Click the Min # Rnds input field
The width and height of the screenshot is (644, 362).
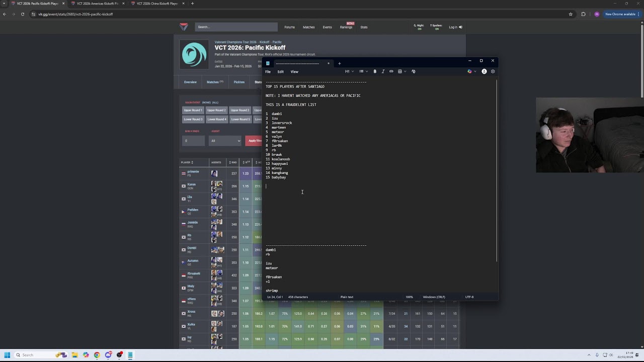(x=194, y=141)
